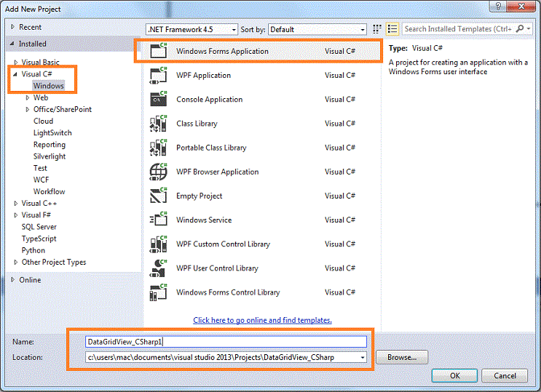Select the Windows tree item
541x392 pixels.
49,86
